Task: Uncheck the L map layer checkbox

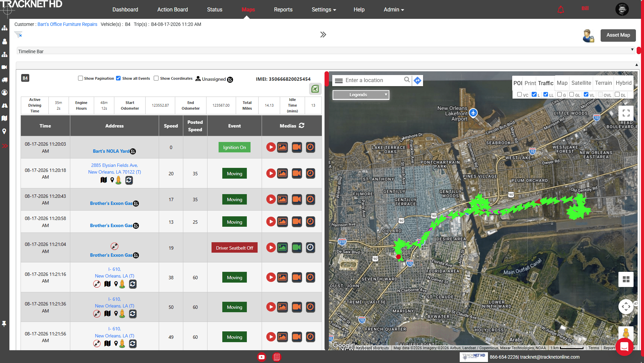Action: pyautogui.click(x=534, y=95)
